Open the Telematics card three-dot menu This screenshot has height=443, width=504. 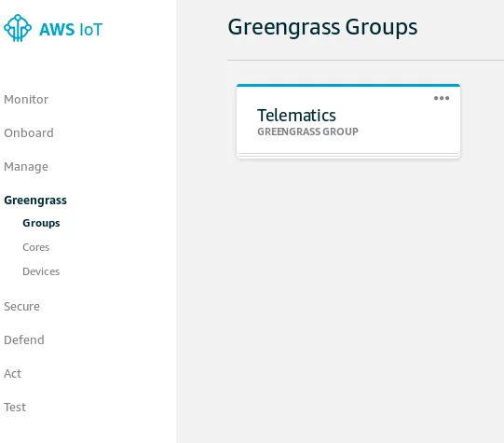pos(442,98)
